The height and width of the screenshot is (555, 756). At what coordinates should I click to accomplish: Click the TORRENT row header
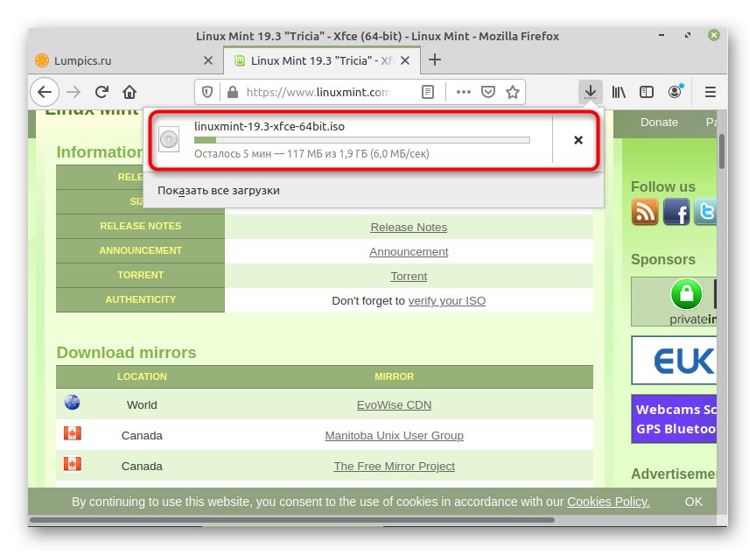tap(140, 276)
